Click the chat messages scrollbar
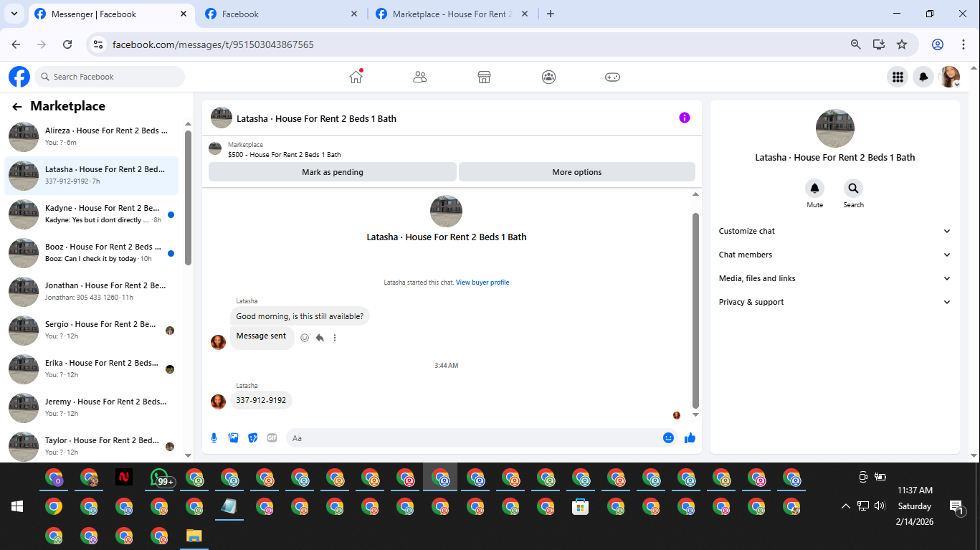Image resolution: width=980 pixels, height=550 pixels. (695, 310)
